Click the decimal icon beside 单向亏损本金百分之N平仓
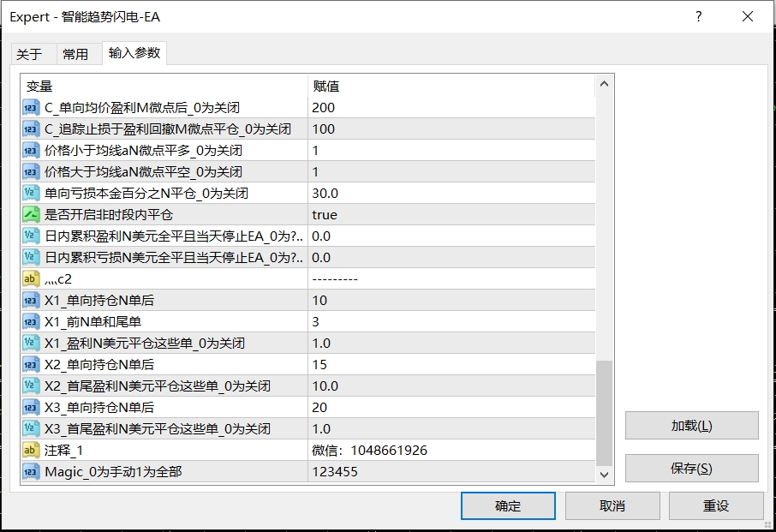Image resolution: width=776 pixels, height=532 pixels. pyautogui.click(x=32, y=193)
